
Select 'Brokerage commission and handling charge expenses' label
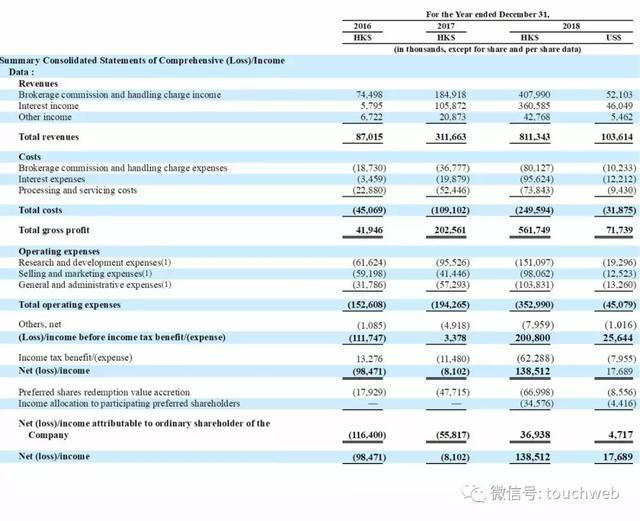[x=123, y=168]
